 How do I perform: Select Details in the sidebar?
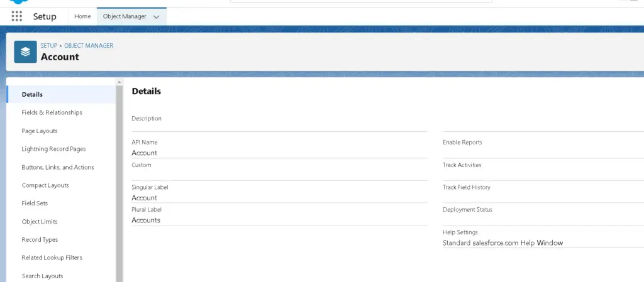tap(32, 95)
